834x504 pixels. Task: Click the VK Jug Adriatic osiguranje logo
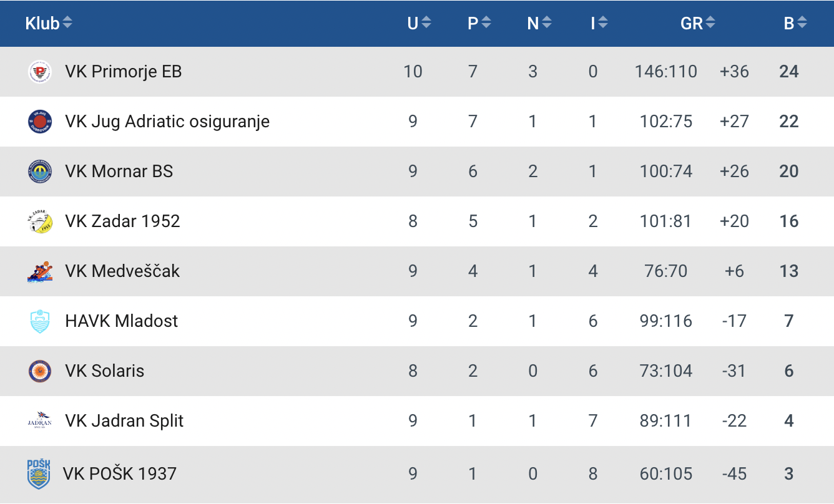click(40, 121)
